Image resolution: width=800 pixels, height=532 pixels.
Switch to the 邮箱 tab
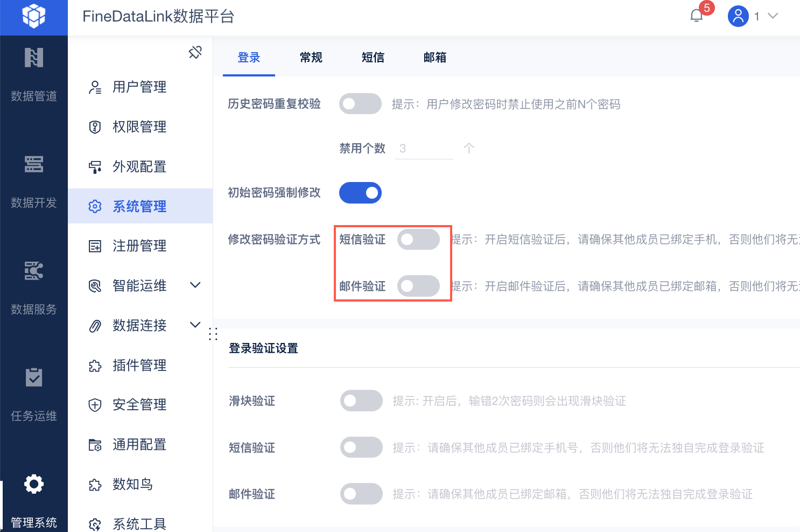tap(435, 58)
